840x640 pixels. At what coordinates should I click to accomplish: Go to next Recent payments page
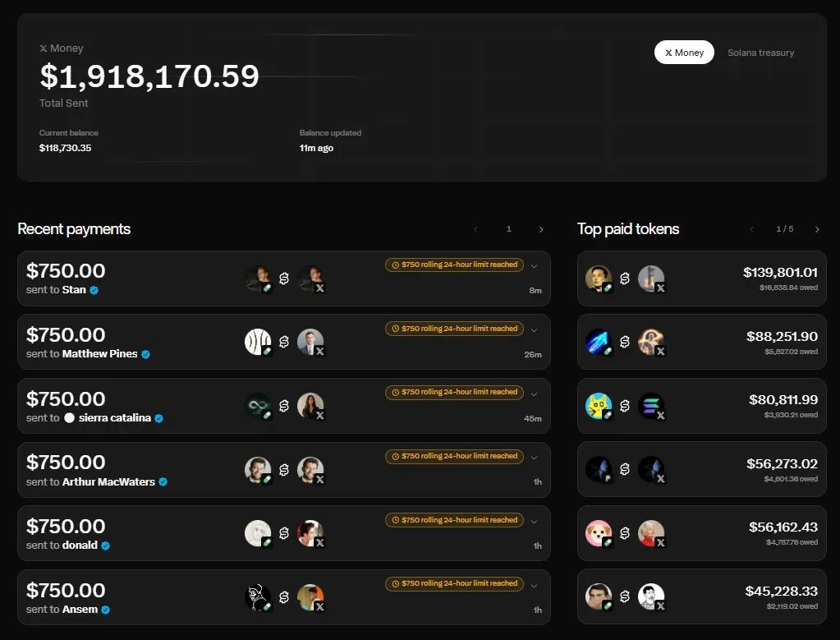[541, 229]
